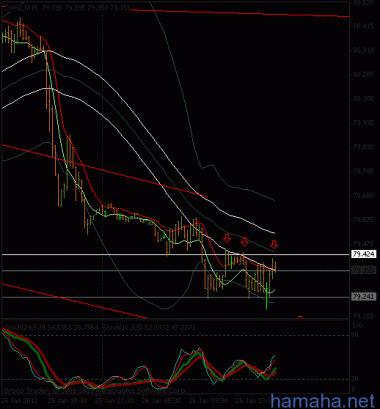Click the stochastic 20 level label
Image resolution: width=380 pixels, height=409 pixels.
[x=355, y=379]
